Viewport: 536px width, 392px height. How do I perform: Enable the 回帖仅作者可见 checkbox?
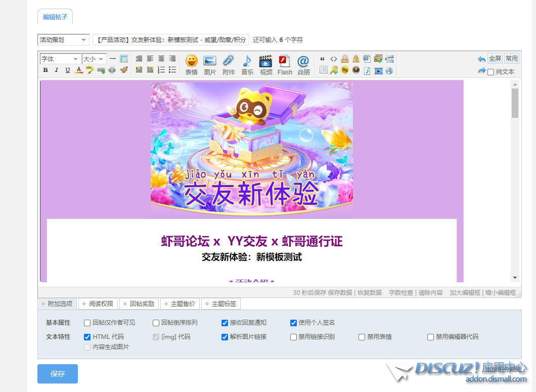pos(86,323)
